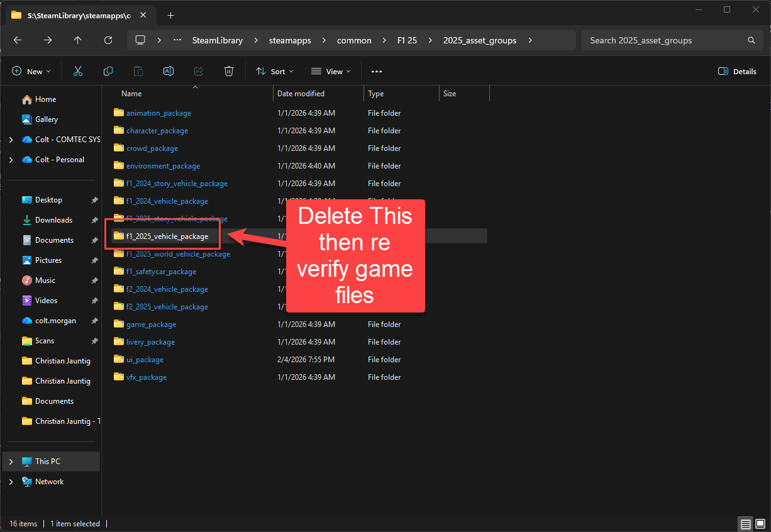The image size is (771, 532).
Task: Go up one folder level
Action: [78, 40]
